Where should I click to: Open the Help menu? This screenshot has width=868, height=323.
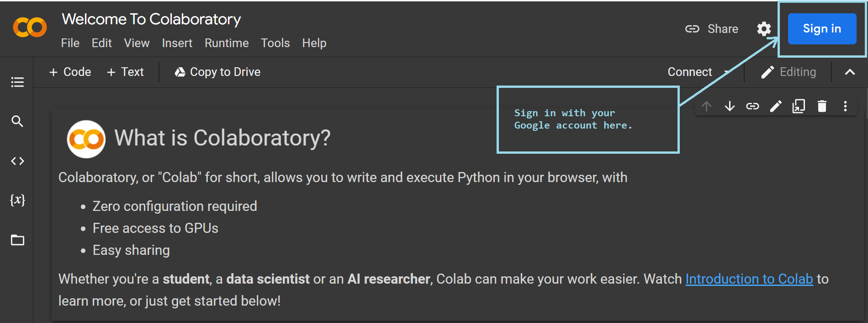tap(314, 43)
